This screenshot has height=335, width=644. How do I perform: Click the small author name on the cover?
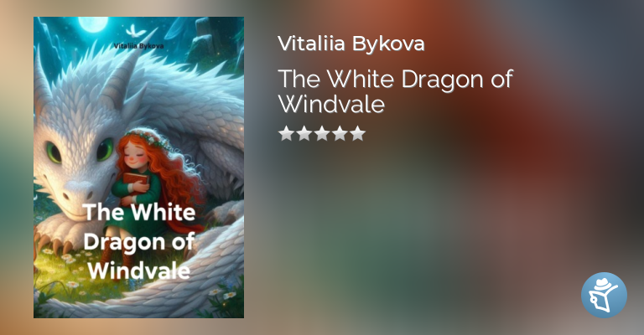139,46
